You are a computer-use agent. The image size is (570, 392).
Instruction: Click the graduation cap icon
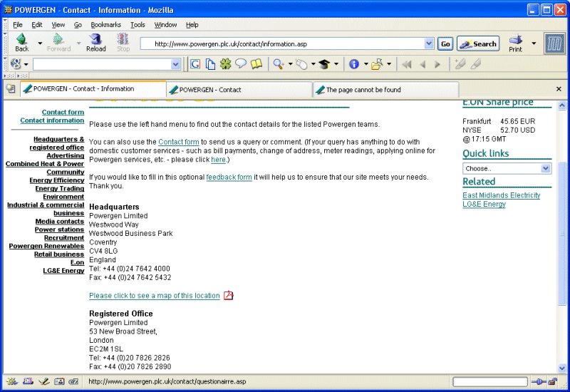[x=324, y=64]
